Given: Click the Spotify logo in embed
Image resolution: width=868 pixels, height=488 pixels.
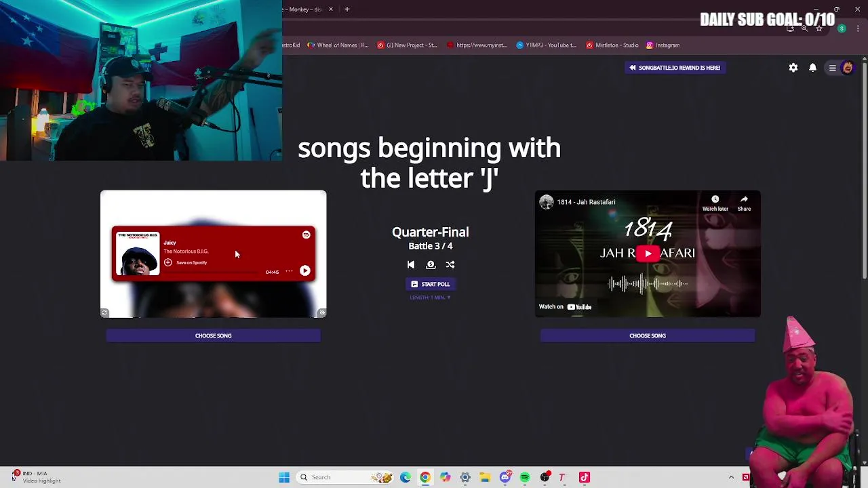Looking at the screenshot, I should tap(307, 235).
